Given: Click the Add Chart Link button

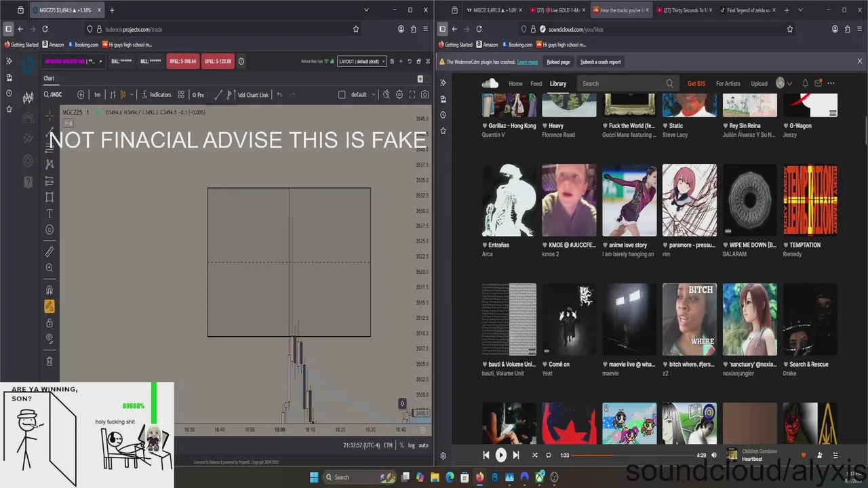Looking at the screenshot, I should tap(253, 95).
